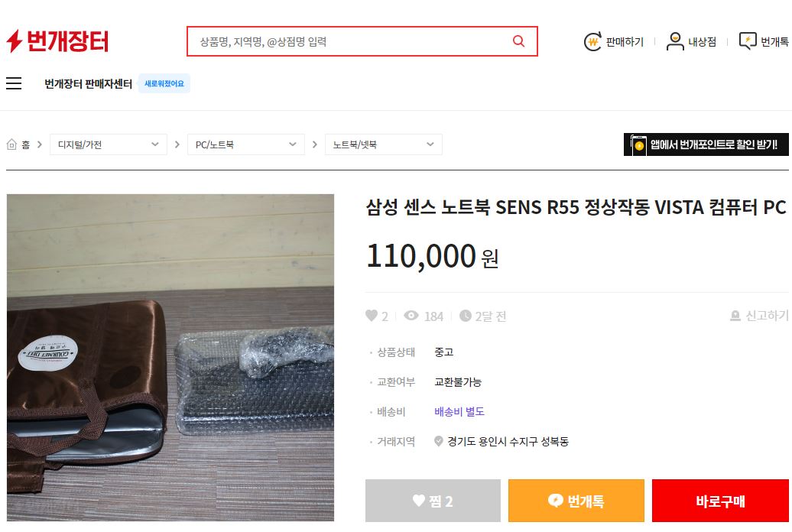Click the 판매하기 won coin icon
This screenshot has height=532, width=792.
tap(592, 42)
